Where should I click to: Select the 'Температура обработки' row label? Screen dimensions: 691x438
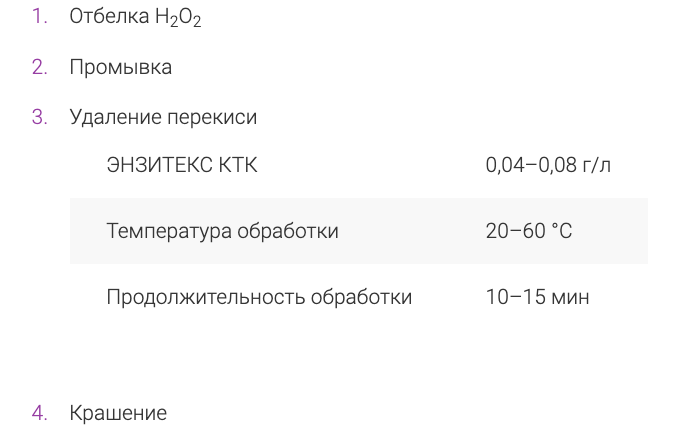point(223,231)
